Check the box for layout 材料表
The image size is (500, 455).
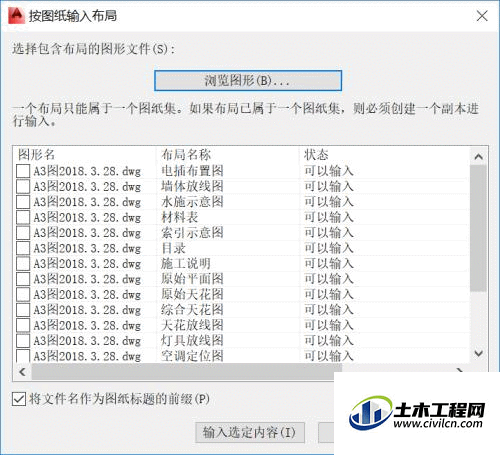click(23, 217)
